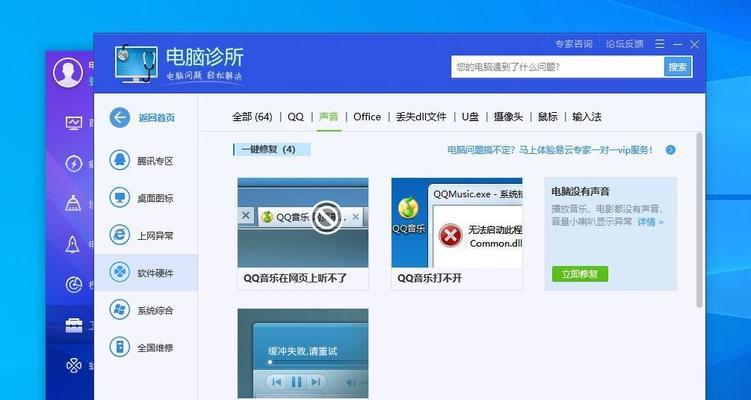Select the 系统综合 sidebar label
Screen dimensions: 751x400
coord(155,310)
